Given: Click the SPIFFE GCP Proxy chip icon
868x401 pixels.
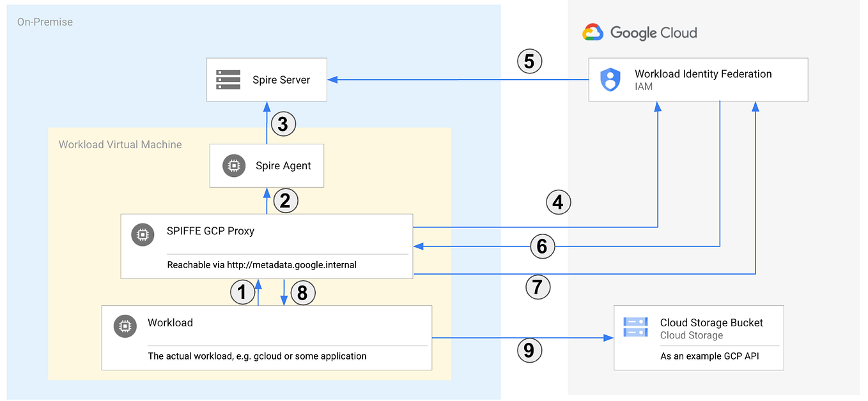Looking at the screenshot, I should [x=143, y=234].
